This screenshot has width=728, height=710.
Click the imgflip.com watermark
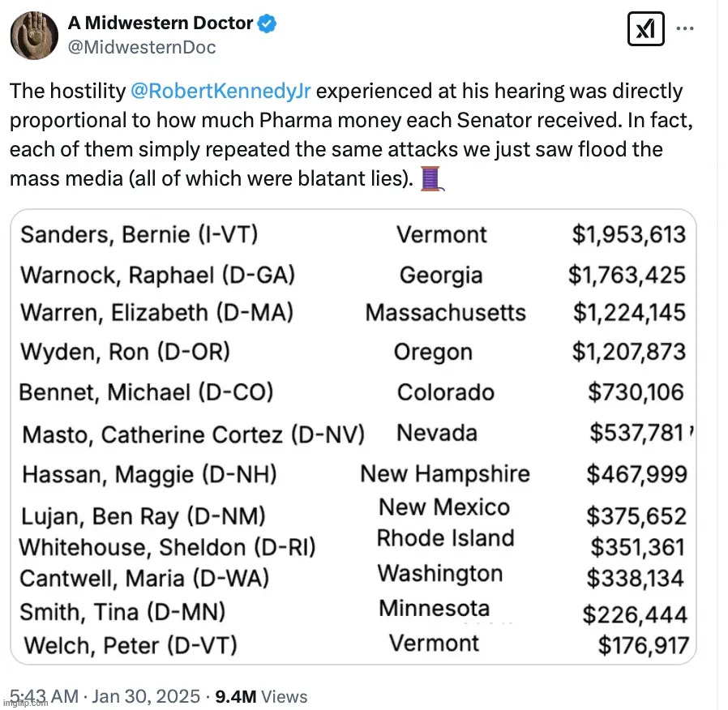point(25,704)
